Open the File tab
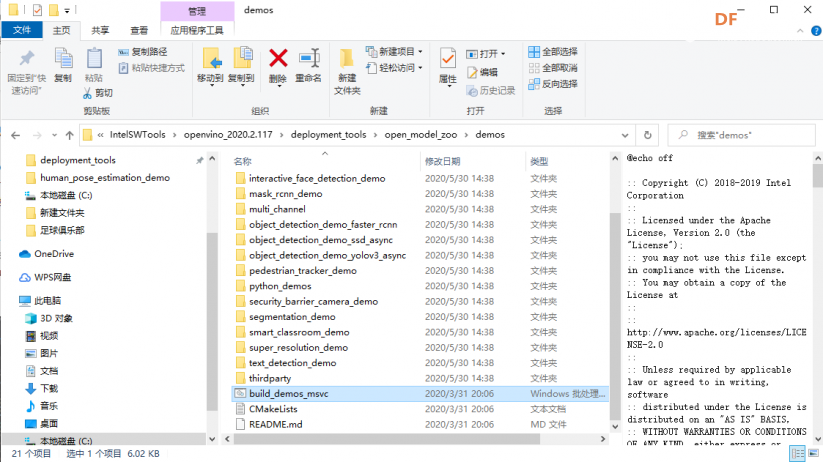823x462 pixels. click(x=22, y=30)
